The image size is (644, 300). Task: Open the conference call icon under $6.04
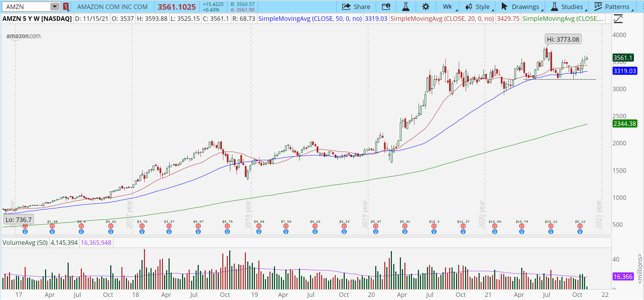tap(259, 226)
